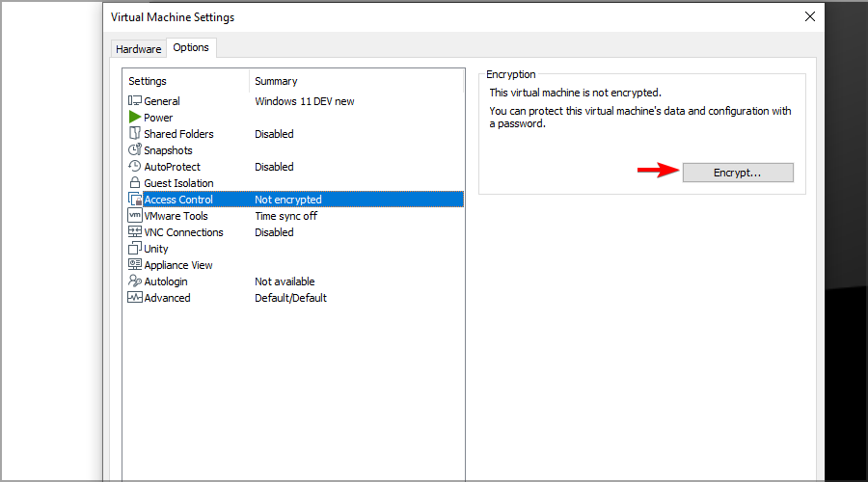Image resolution: width=868 pixels, height=482 pixels.
Task: Click the Summary column header
Action: [x=276, y=81]
